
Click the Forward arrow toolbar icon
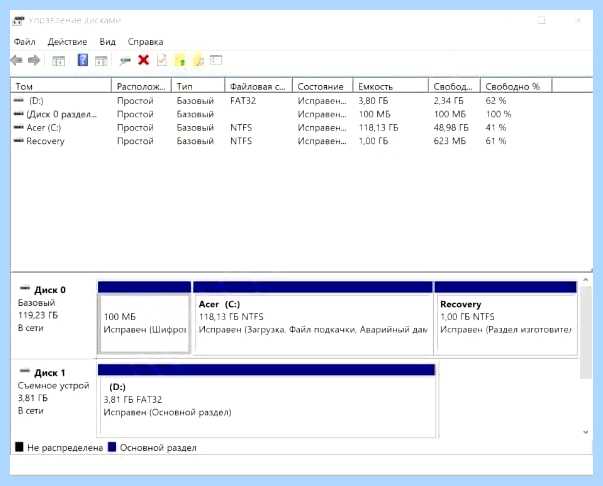click(x=34, y=60)
